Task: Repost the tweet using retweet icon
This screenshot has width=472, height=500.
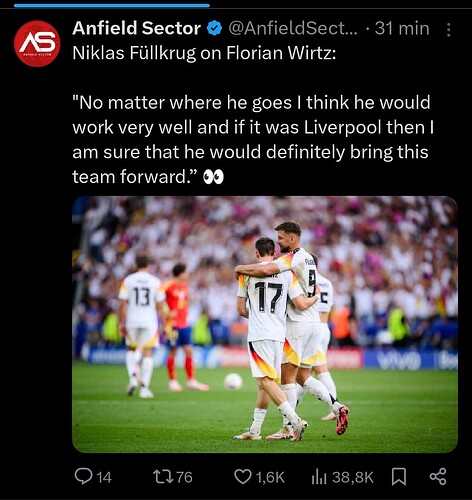Action: tap(163, 477)
